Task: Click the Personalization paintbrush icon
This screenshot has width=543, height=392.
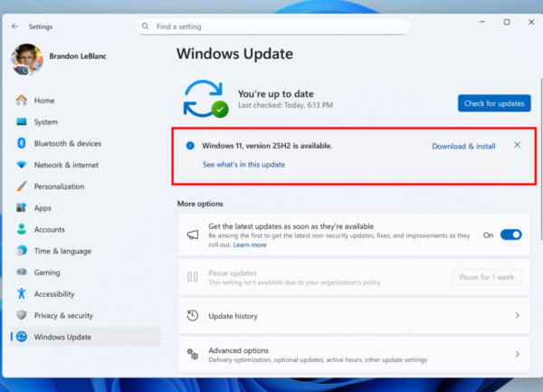Action: [22, 186]
